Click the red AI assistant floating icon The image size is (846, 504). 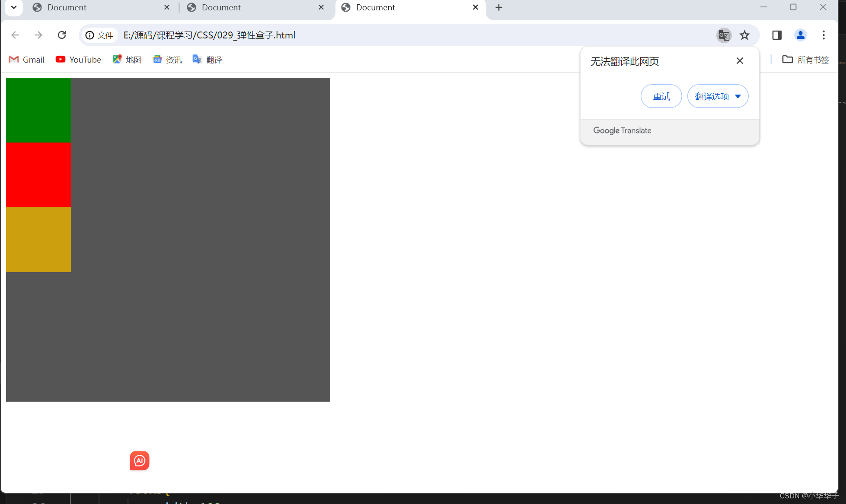pyautogui.click(x=139, y=460)
